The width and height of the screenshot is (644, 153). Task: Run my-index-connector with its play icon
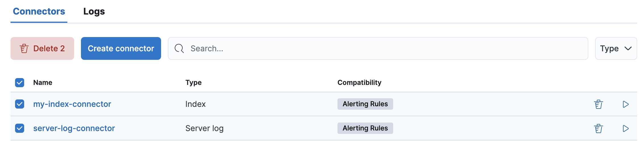pos(625,104)
